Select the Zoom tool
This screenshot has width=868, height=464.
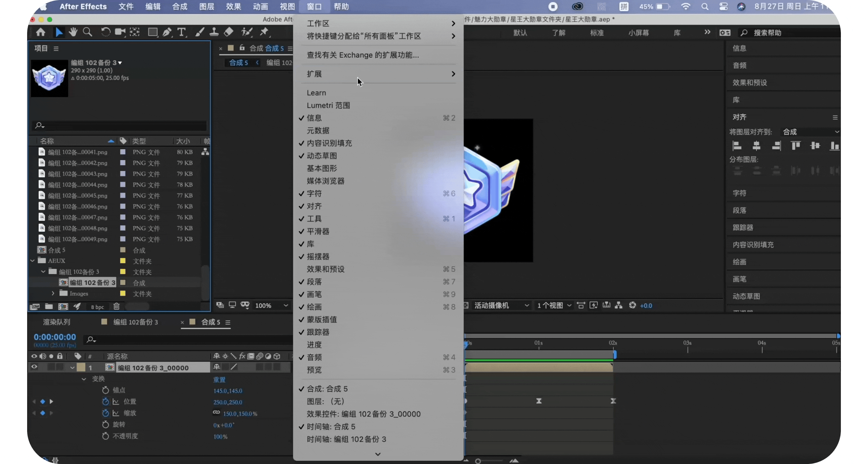(x=88, y=32)
